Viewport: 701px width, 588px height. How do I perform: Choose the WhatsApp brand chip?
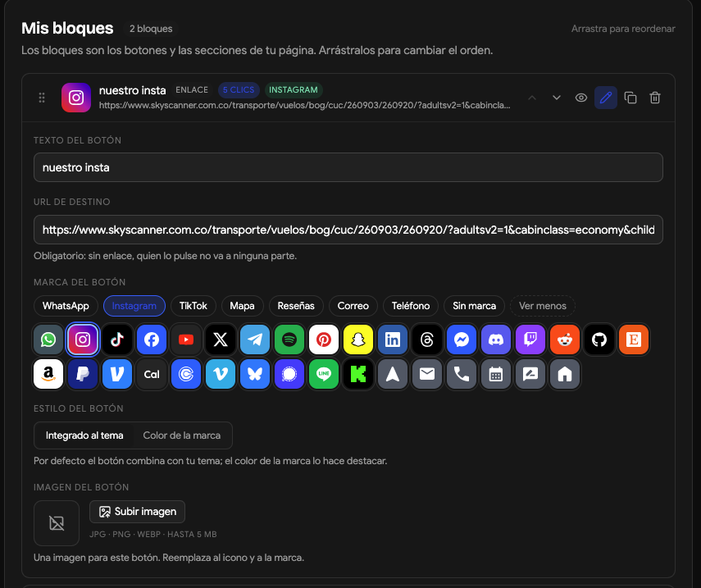pyautogui.click(x=66, y=306)
